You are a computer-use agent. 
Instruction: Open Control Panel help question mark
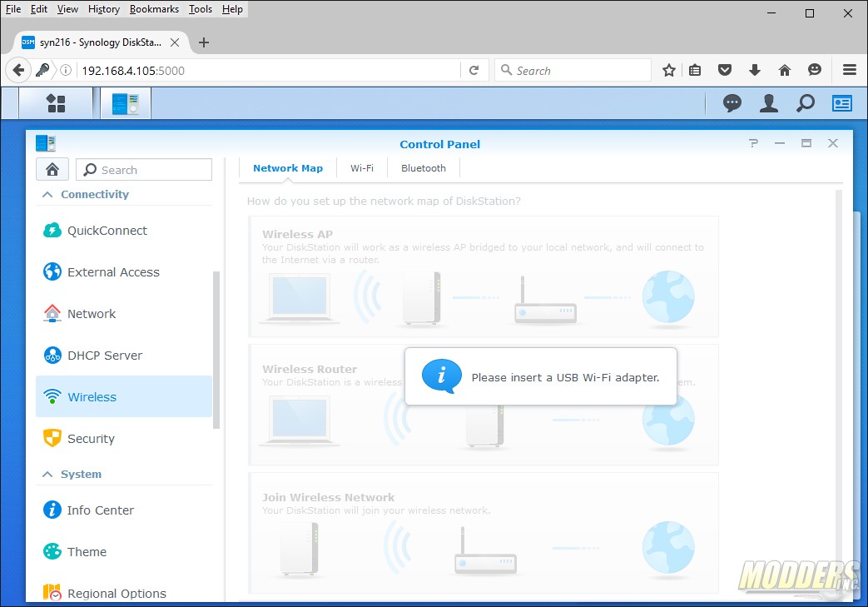tap(753, 143)
